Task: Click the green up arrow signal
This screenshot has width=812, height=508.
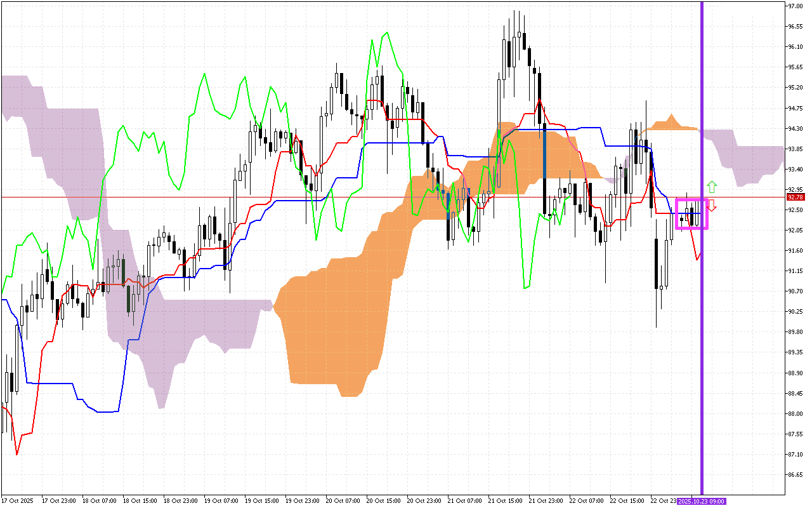Action: tap(712, 187)
